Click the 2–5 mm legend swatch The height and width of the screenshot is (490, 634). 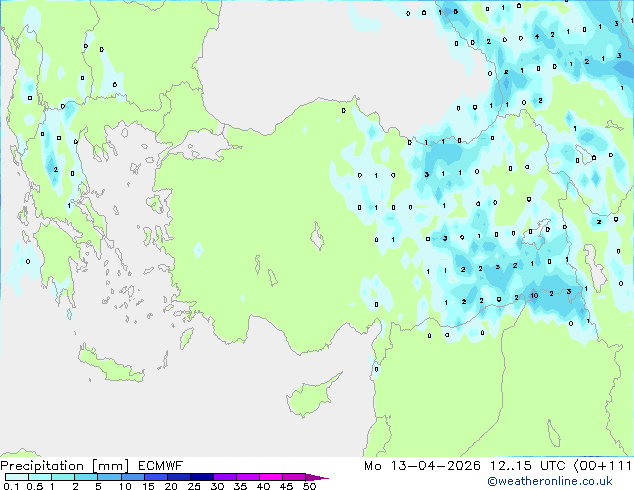86,477
